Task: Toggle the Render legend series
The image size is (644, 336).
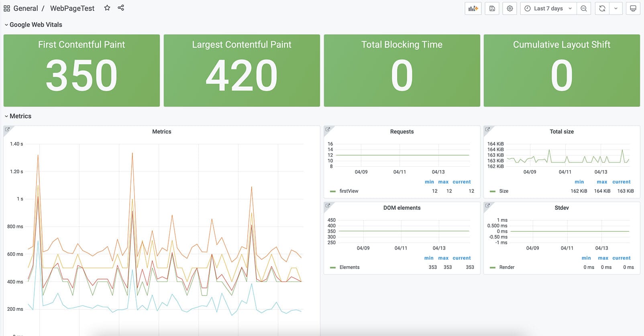Action: 507,267
